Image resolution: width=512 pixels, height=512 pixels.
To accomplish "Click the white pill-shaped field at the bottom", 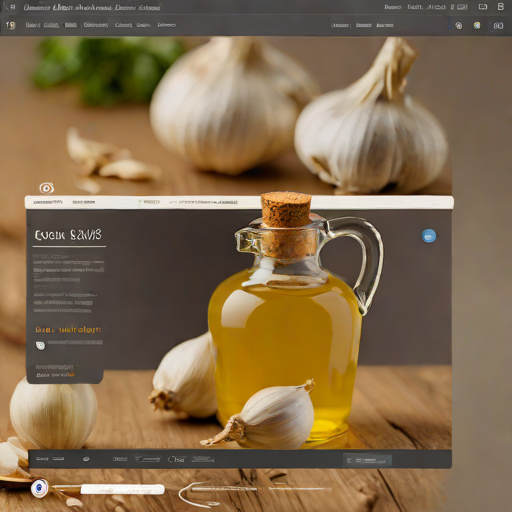I will 123,489.
